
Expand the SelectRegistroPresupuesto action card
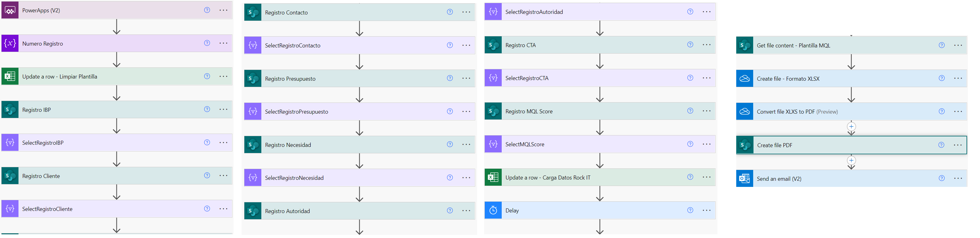(360, 111)
